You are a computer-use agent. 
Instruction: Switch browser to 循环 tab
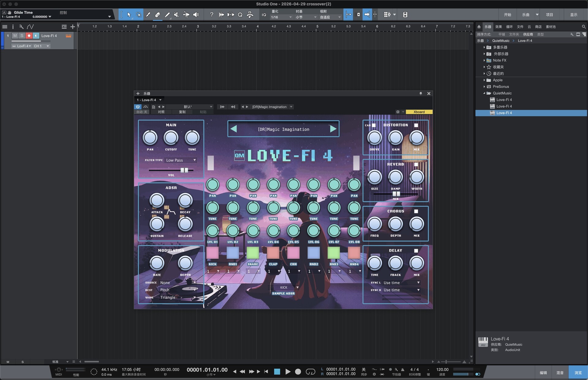tap(509, 27)
